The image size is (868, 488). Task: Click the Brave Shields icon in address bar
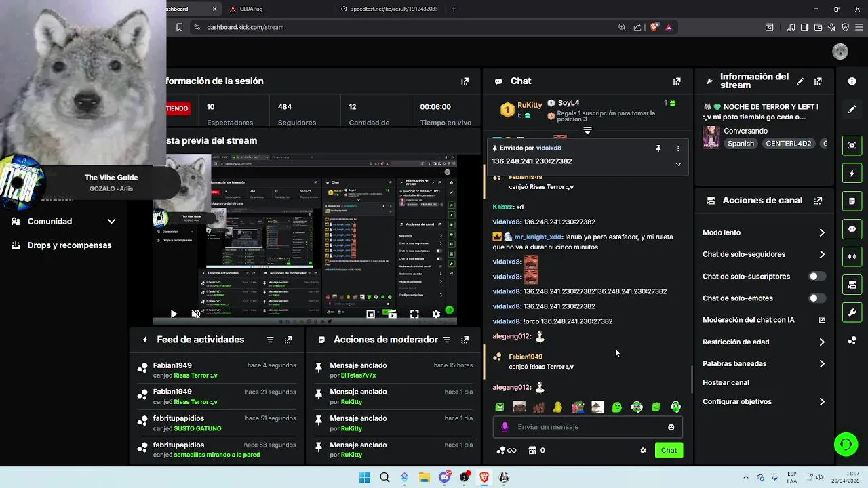(x=654, y=27)
